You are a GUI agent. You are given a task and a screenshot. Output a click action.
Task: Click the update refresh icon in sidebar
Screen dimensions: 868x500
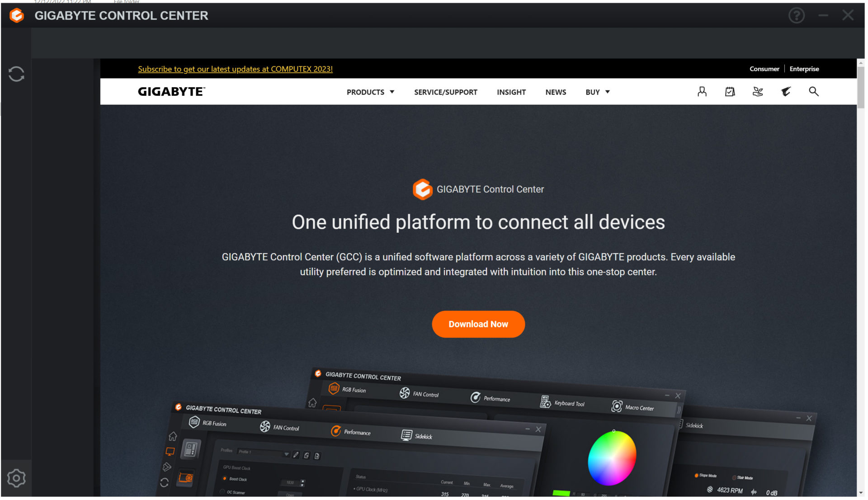pos(16,74)
